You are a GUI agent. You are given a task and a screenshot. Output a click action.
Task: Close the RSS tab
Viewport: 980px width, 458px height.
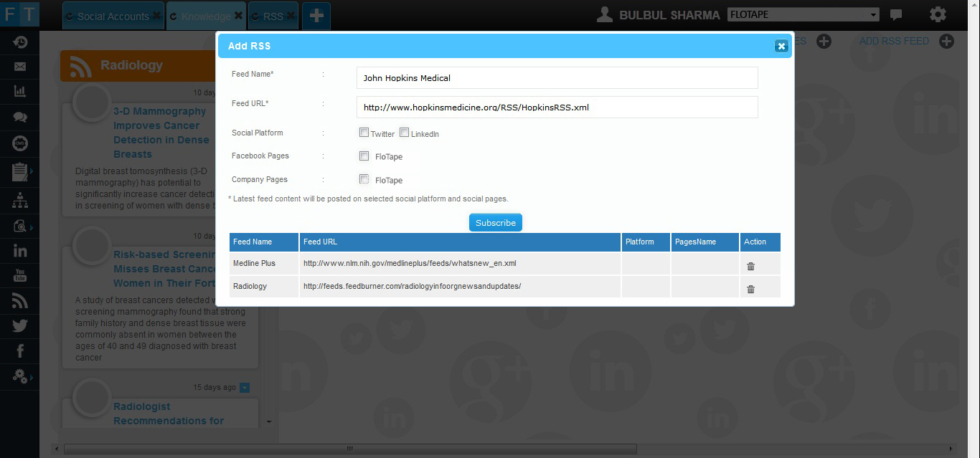coord(291,16)
